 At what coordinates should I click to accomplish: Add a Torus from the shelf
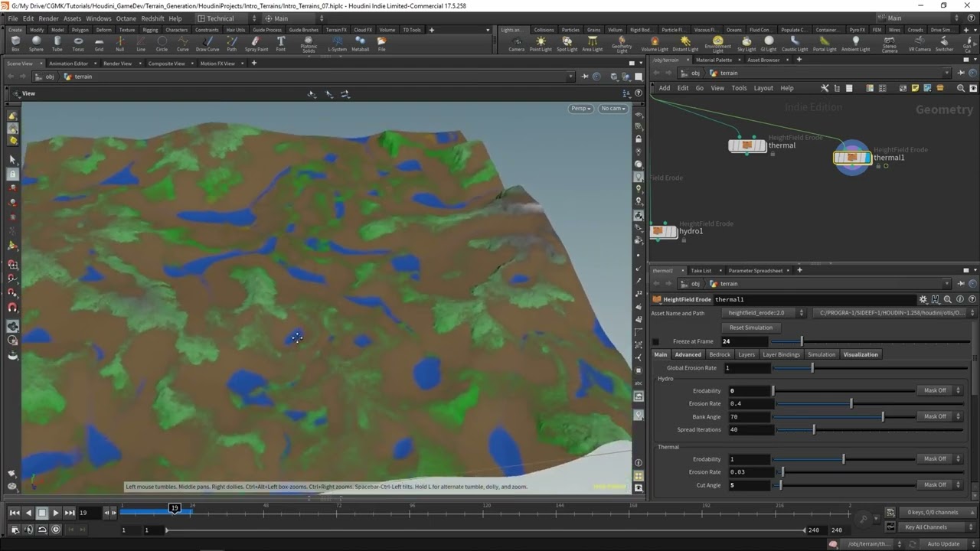point(78,44)
